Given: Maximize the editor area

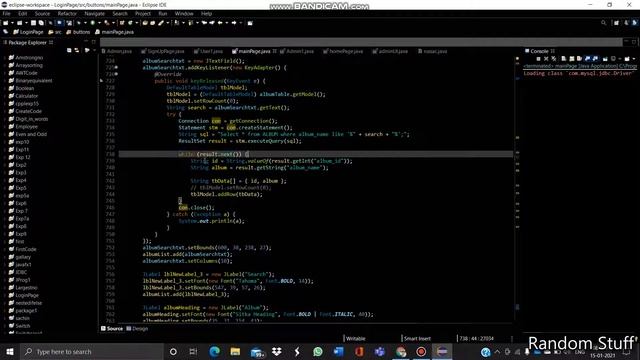Looking at the screenshot, I should click(x=634, y=42).
